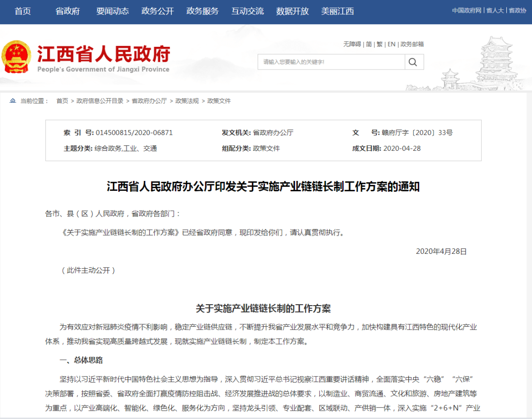Open the 政务邮箱 link
532x419 pixels.
(411, 44)
